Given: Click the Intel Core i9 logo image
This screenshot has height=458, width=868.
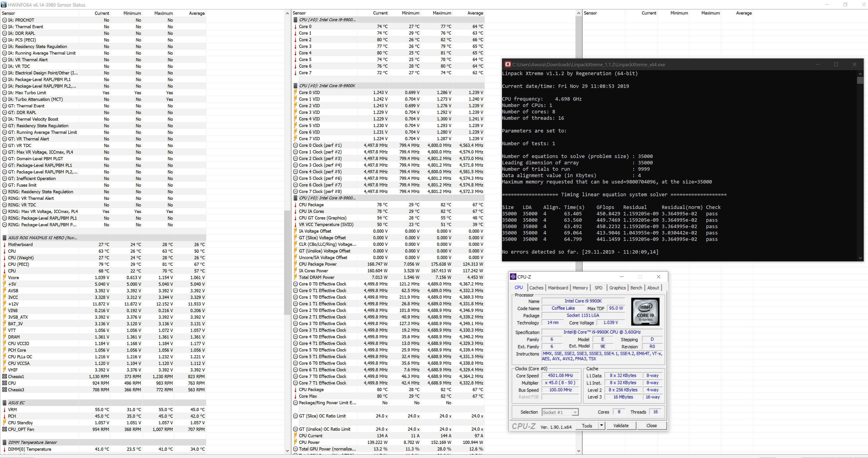Looking at the screenshot, I should coord(645,311).
